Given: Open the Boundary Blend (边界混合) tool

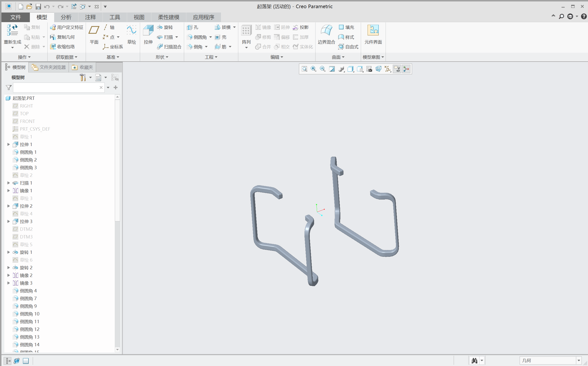Looking at the screenshot, I should pos(326,31).
